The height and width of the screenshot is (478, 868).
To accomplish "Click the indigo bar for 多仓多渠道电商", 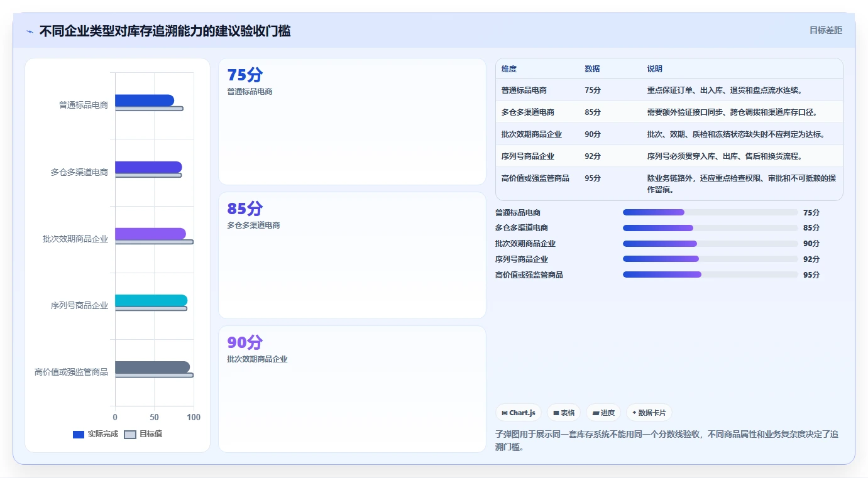I will click(x=148, y=167).
